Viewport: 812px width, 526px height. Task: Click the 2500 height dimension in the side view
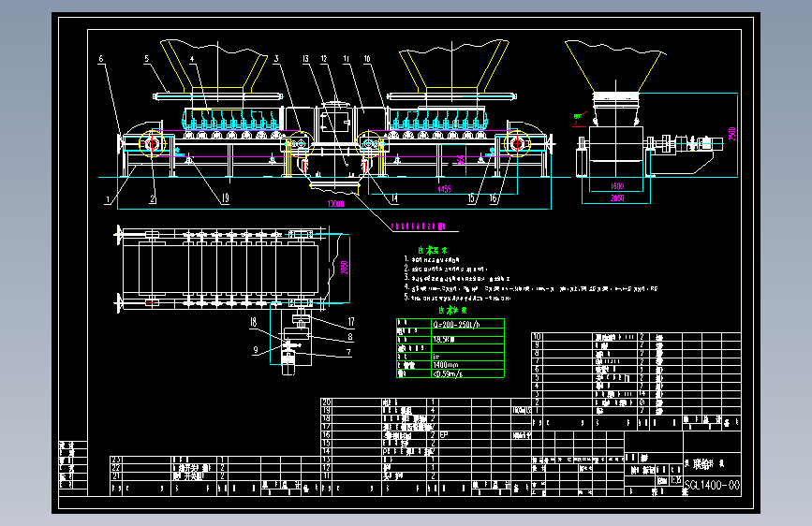point(731,134)
